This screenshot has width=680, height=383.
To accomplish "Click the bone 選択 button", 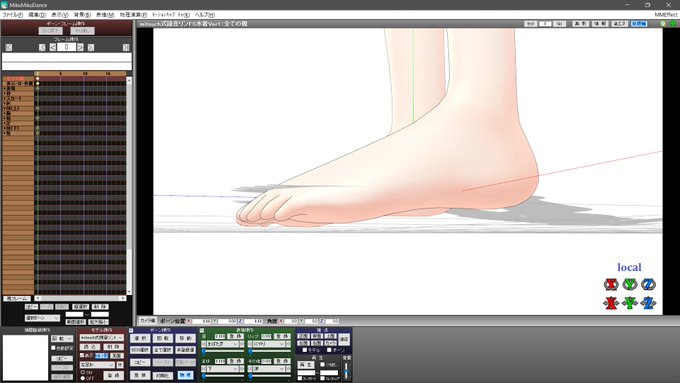I will tap(140, 338).
